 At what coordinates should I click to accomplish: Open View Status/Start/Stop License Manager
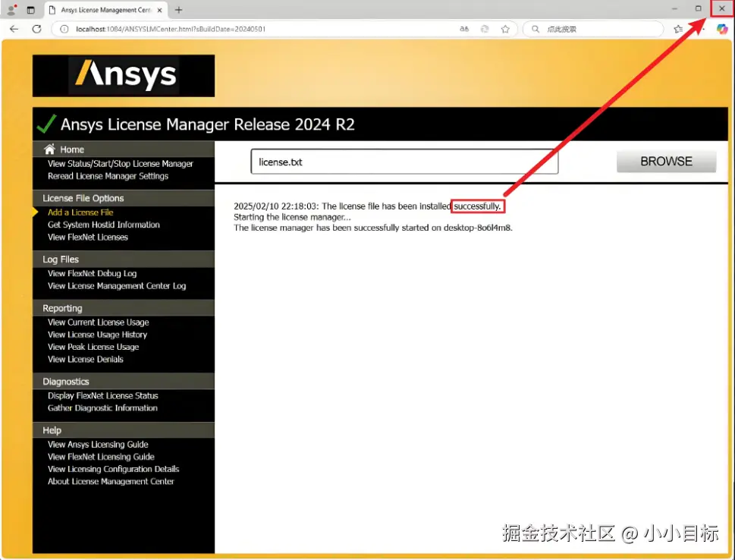click(121, 164)
